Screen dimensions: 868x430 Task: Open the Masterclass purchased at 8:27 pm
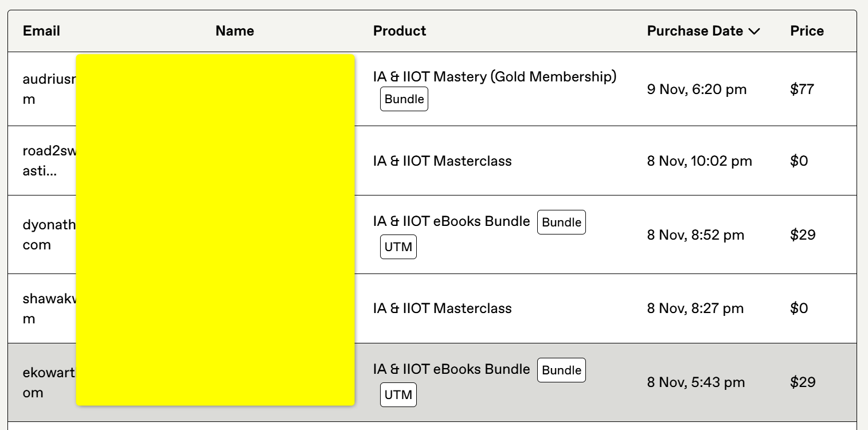tap(442, 308)
